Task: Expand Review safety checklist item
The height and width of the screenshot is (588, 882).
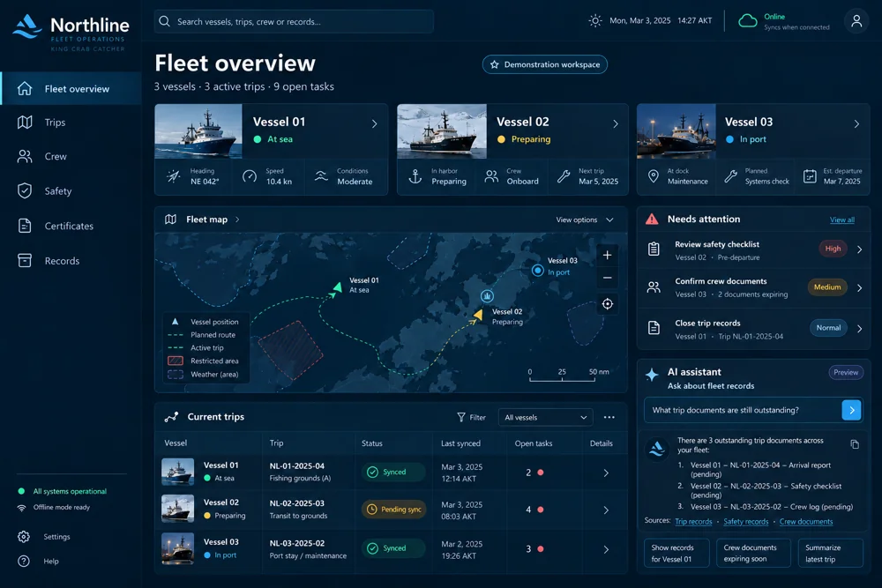Action: [859, 249]
